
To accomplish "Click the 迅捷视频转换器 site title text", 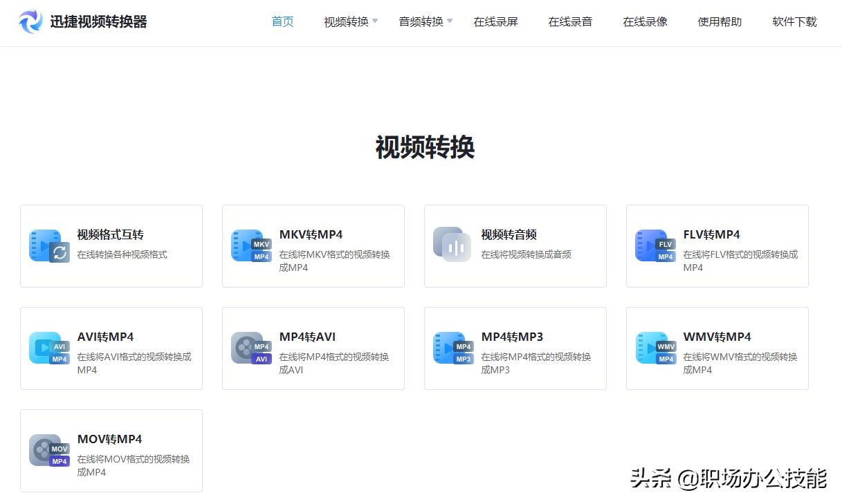I will click(x=98, y=22).
